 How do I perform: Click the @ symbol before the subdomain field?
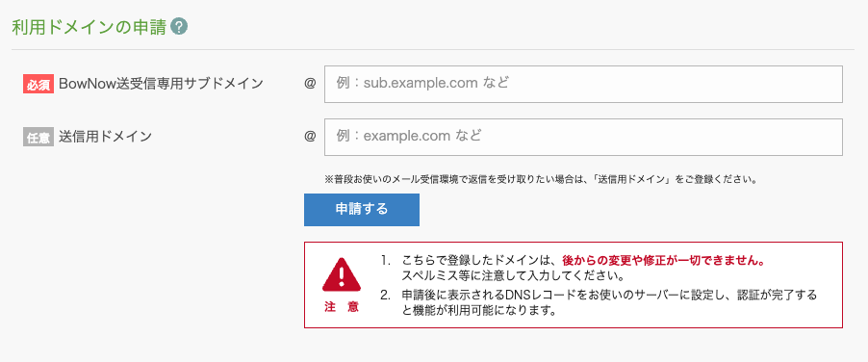310,84
